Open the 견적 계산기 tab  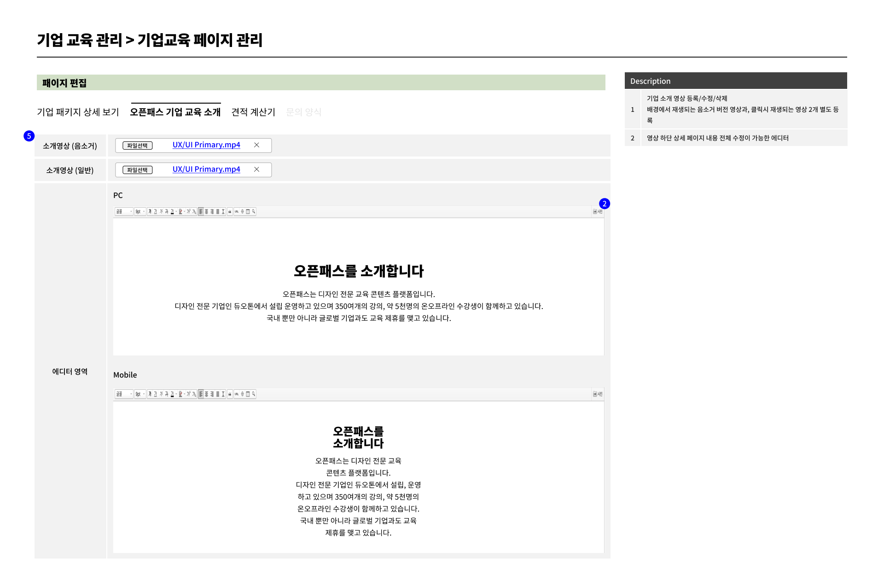click(253, 112)
